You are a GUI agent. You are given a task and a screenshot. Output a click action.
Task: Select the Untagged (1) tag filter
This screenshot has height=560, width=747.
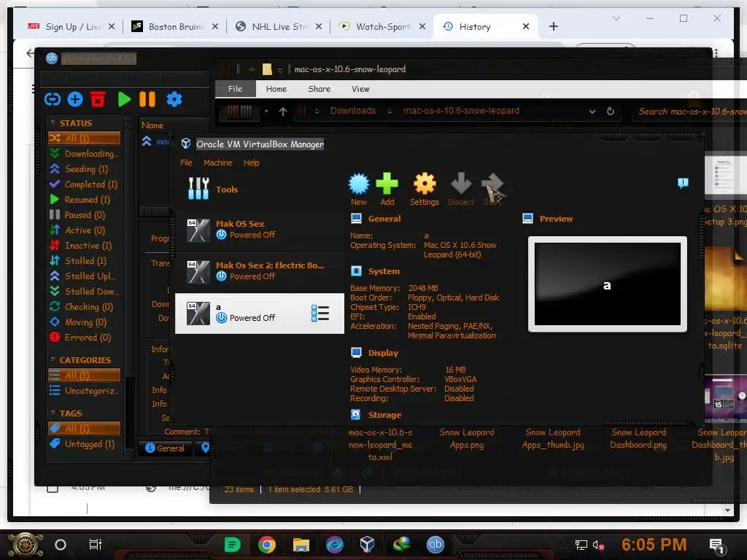point(85,444)
